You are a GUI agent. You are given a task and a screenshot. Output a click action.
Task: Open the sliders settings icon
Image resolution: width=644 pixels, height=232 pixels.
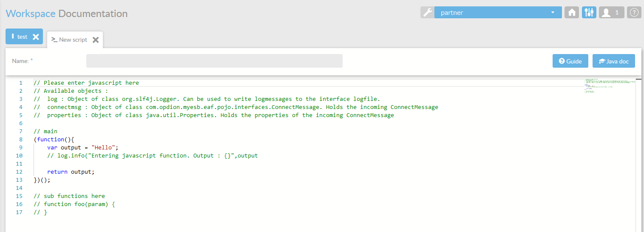tap(589, 12)
